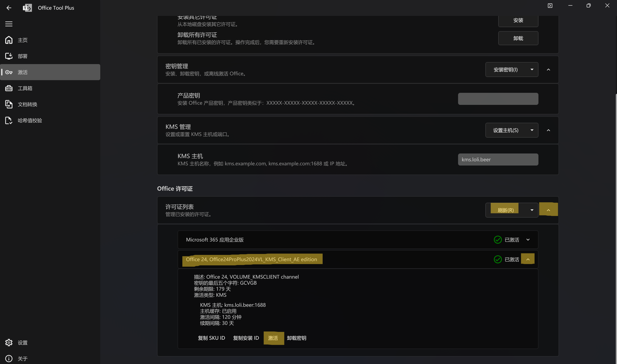Click the back arrow at top left
Image resolution: width=617 pixels, height=364 pixels.
pos(9,8)
